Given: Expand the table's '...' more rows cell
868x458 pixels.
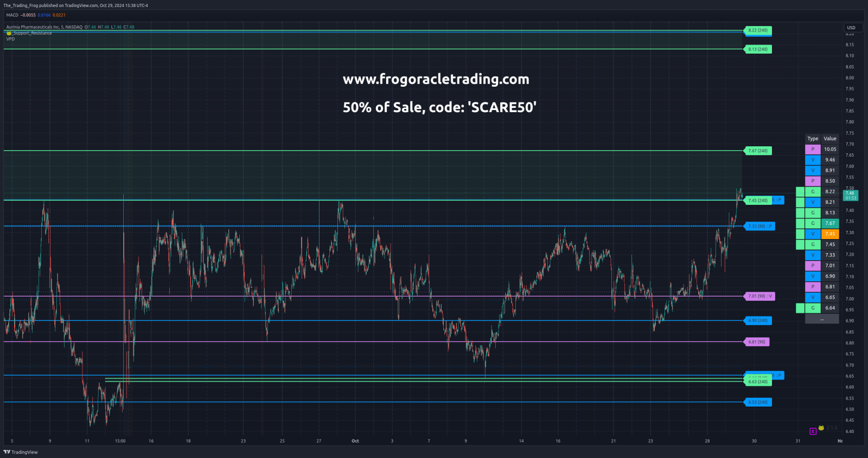Looking at the screenshot, I should pos(822,319).
